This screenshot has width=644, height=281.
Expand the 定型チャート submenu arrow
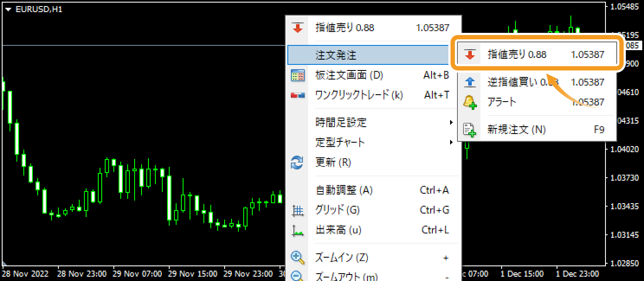pos(451,142)
